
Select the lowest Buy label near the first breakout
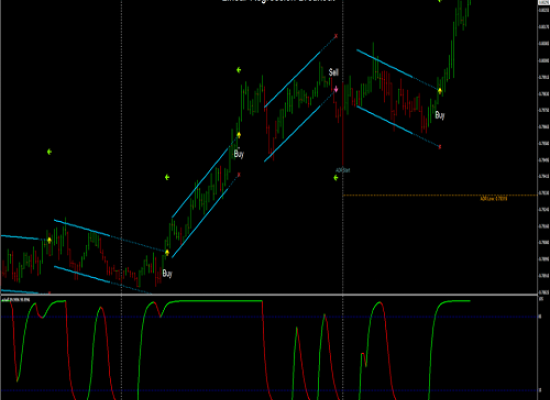click(x=167, y=273)
